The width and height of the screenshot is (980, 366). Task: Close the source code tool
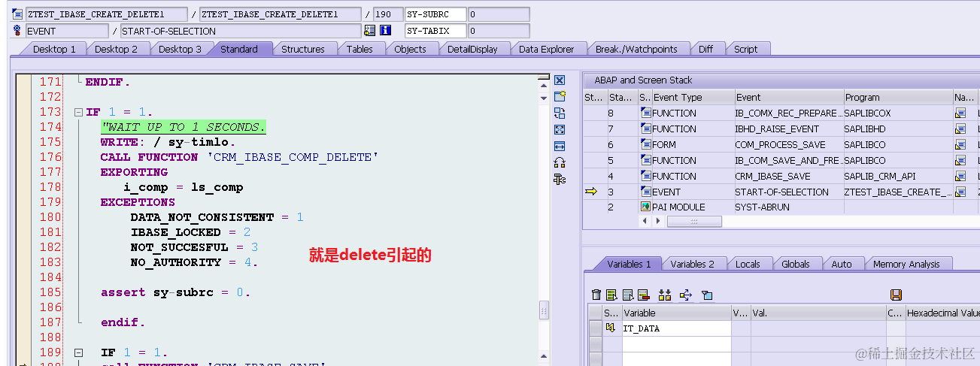(559, 80)
